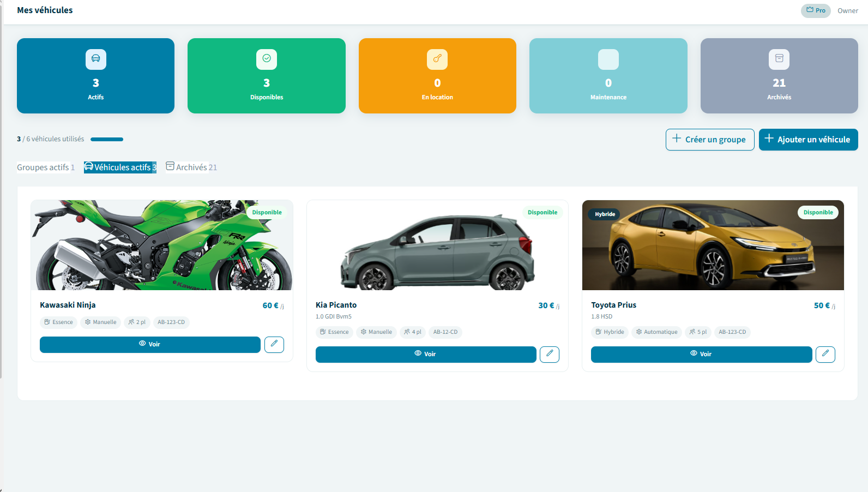
Task: Click the 21 count in Archivés card
Action: click(779, 83)
